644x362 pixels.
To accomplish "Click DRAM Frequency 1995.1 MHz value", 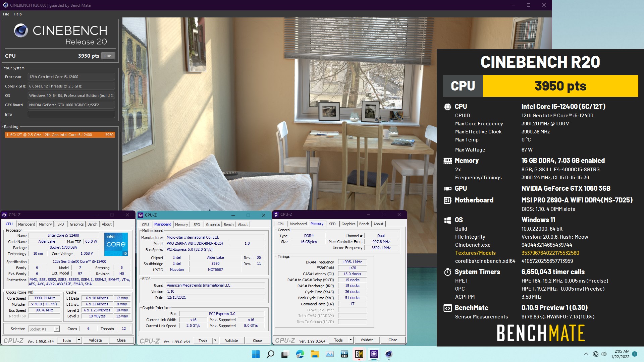I will (x=352, y=262).
